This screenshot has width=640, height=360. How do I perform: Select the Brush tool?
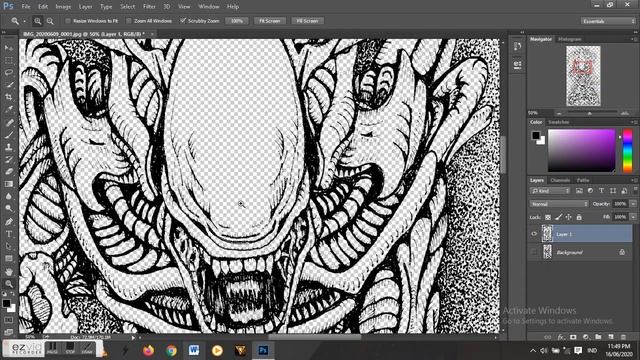point(9,135)
